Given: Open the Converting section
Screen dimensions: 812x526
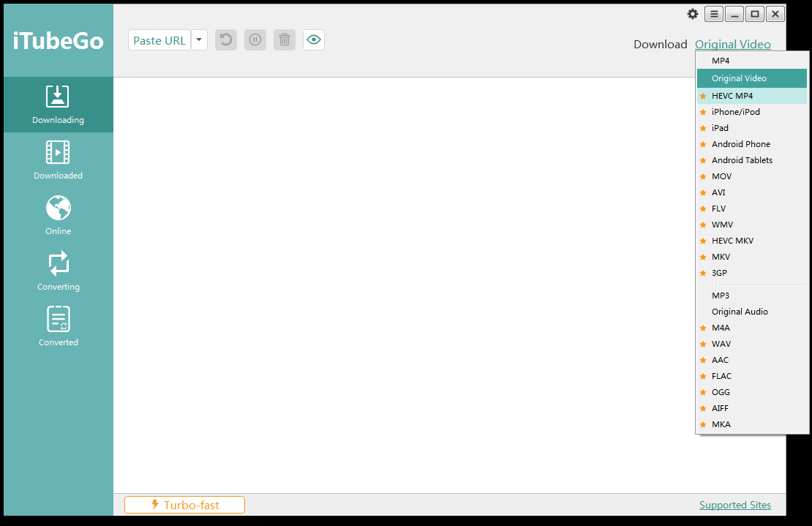Looking at the screenshot, I should [x=58, y=271].
